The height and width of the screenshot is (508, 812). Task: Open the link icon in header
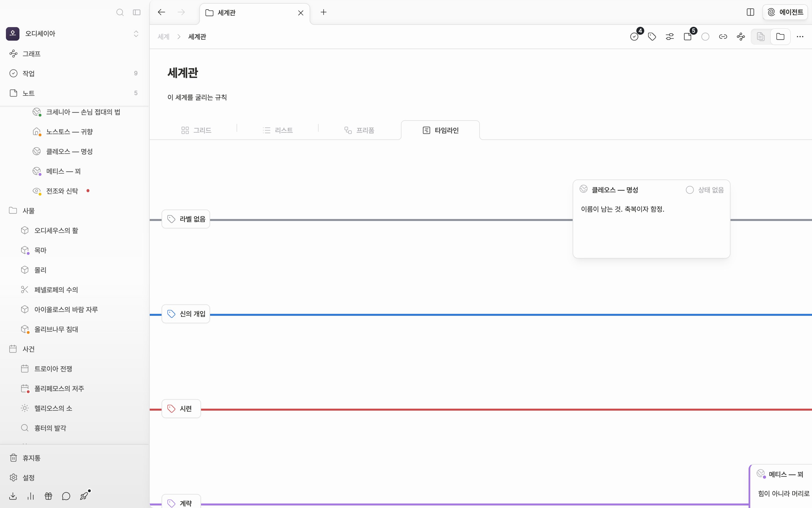point(723,37)
